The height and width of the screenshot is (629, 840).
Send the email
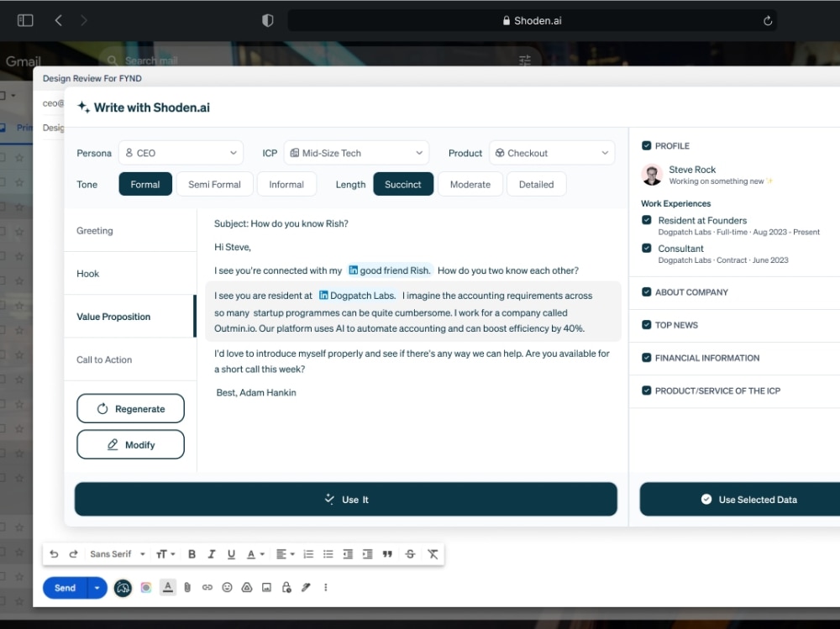tap(65, 588)
